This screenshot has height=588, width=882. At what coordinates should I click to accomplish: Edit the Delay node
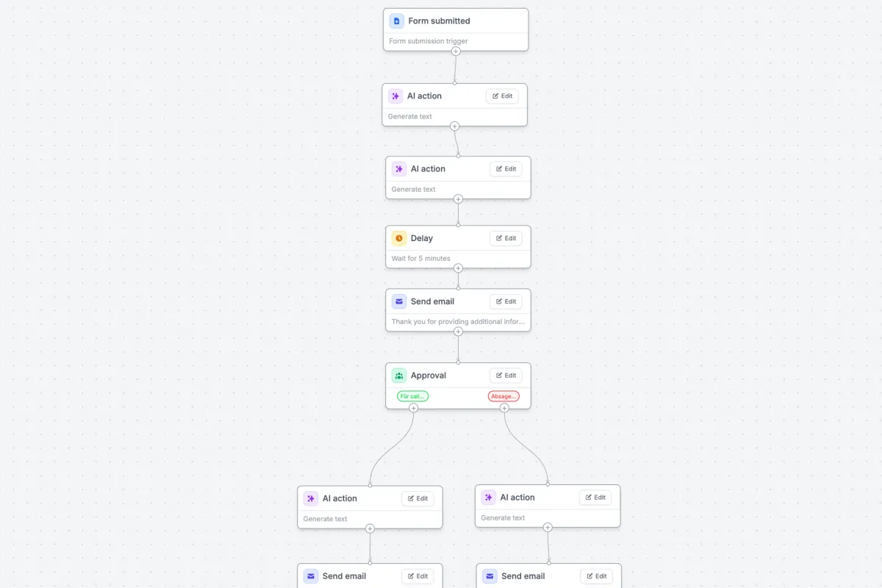pos(506,238)
